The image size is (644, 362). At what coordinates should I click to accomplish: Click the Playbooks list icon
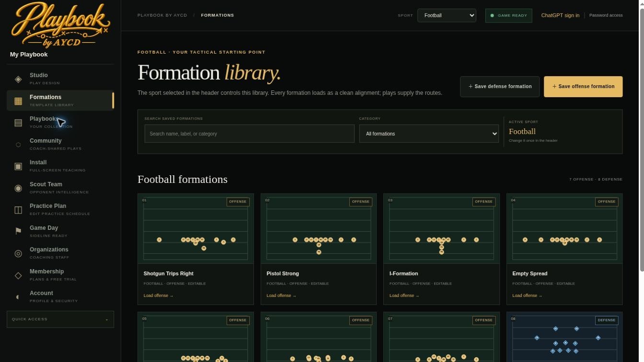18,123
